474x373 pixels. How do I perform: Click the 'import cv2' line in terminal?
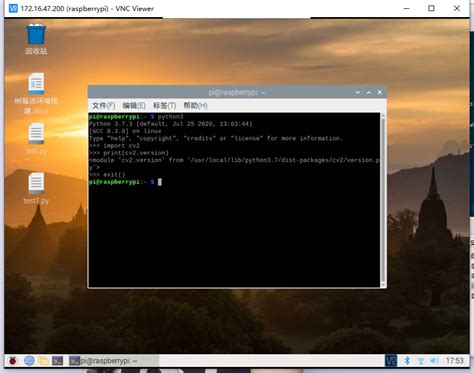[114, 146]
